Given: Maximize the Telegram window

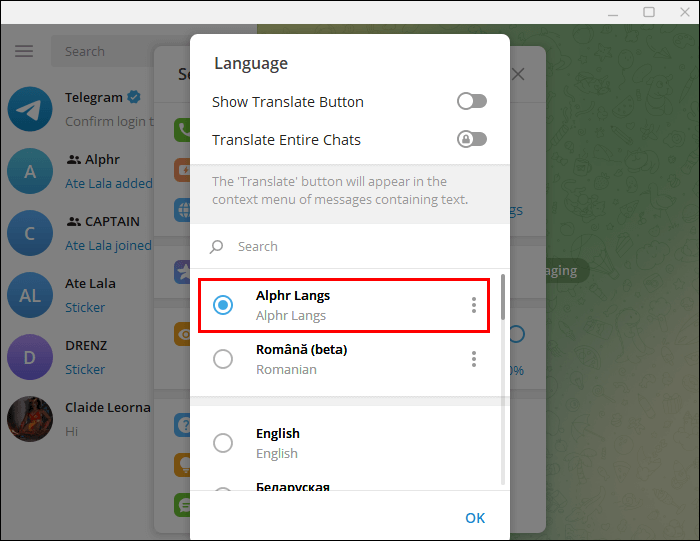Looking at the screenshot, I should pos(649,12).
